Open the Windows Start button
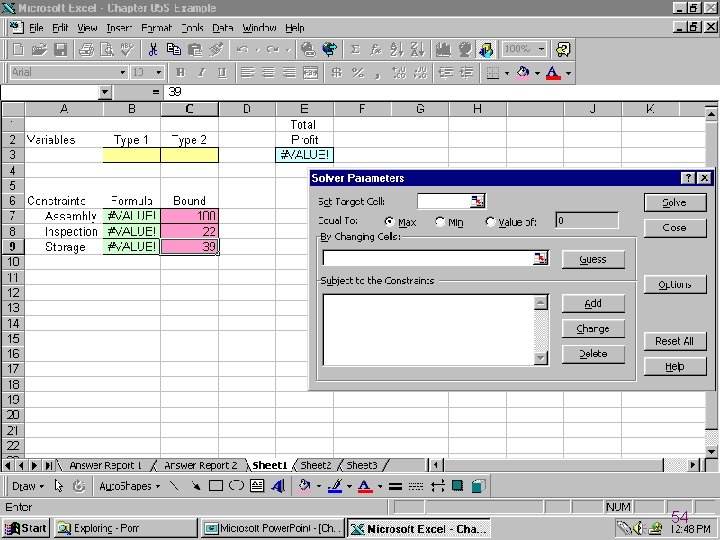Image resolution: width=720 pixels, height=540 pixels. 26,529
